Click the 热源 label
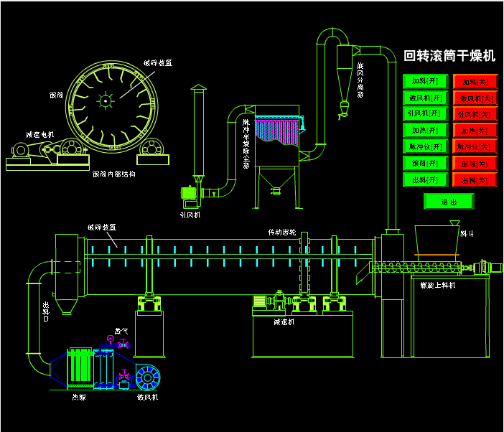Screen dimensions: 504x432 click(x=79, y=398)
